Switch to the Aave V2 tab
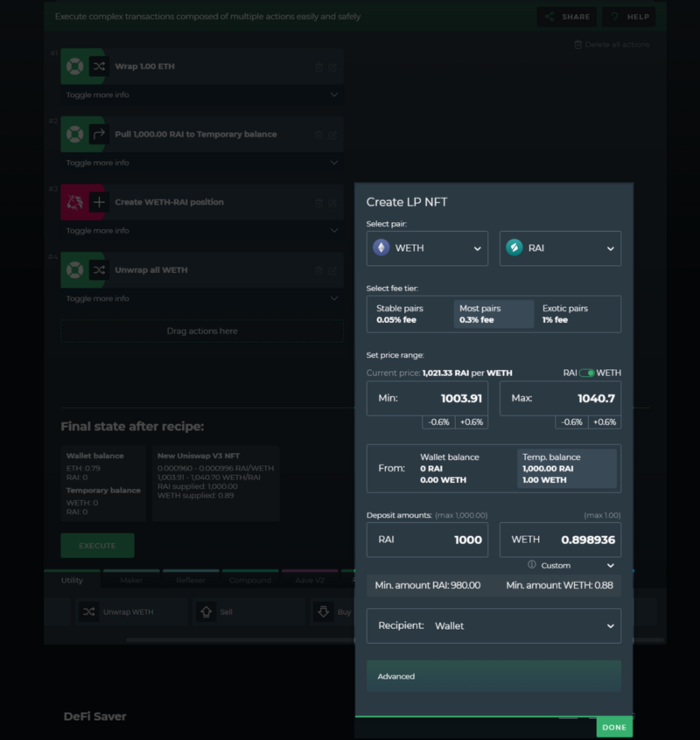This screenshot has height=740, width=700. point(310,580)
